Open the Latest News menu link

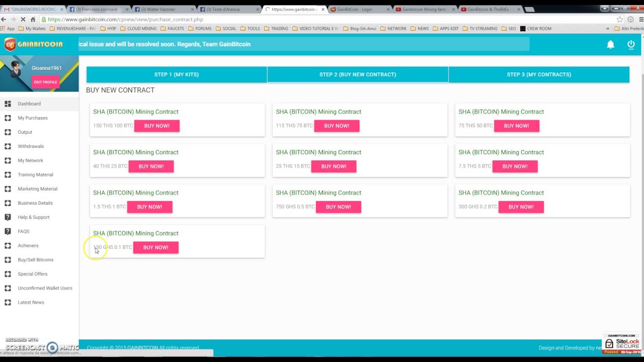tap(31, 302)
